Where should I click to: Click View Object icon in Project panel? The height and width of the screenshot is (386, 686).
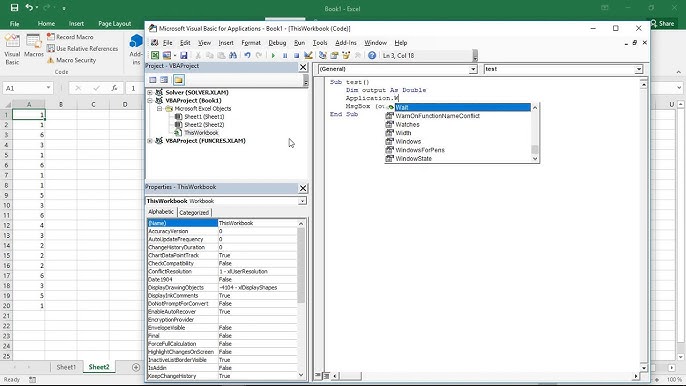tap(164, 80)
